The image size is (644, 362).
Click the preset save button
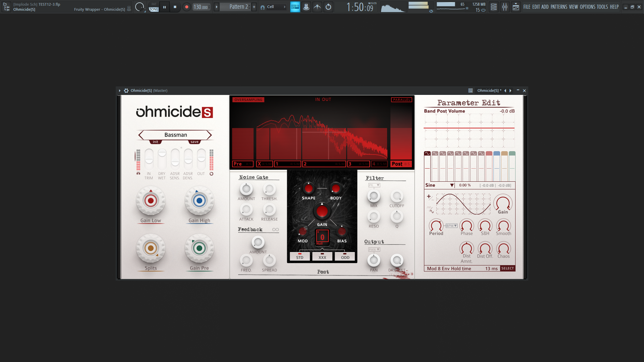pyautogui.click(x=195, y=142)
